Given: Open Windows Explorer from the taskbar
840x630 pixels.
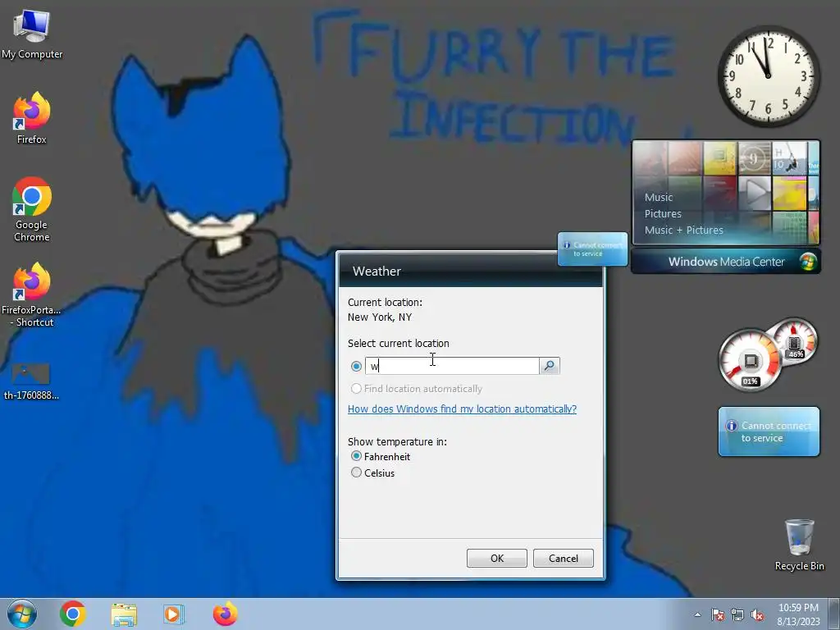Looking at the screenshot, I should click(x=124, y=614).
